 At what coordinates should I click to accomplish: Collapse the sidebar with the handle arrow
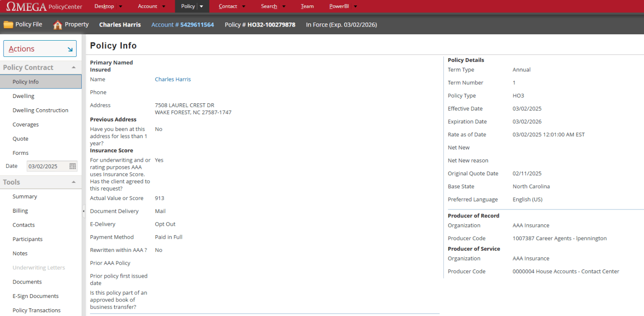(84, 211)
